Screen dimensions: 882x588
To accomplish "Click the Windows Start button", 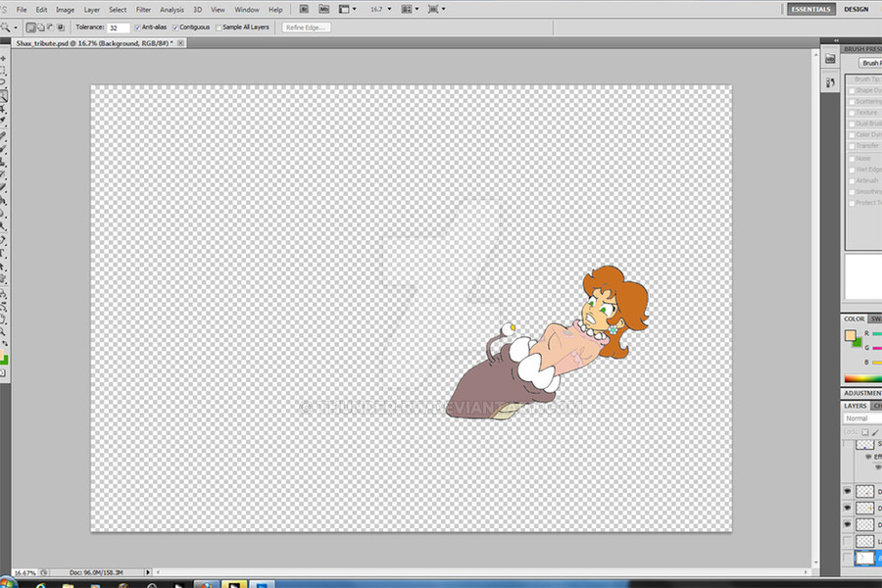I will click(x=8, y=583).
